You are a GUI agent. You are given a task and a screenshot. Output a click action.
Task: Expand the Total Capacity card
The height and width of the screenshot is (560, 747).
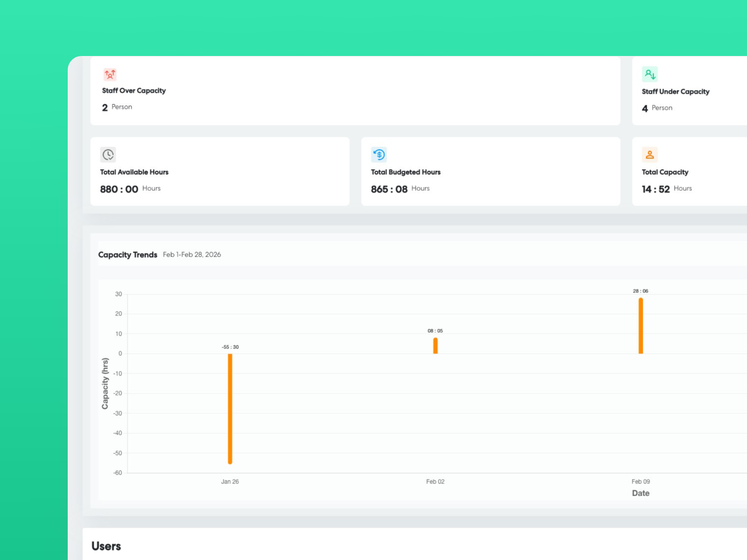pyautogui.click(x=686, y=171)
